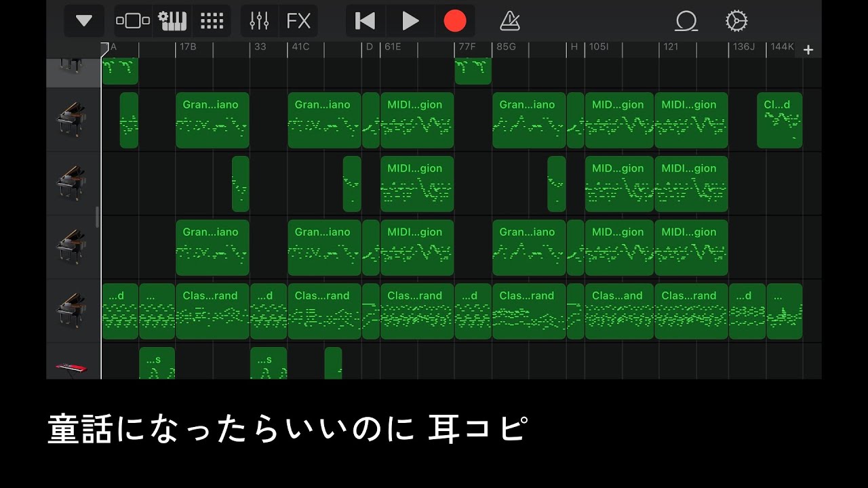Select third track MIDI...gion region at 121

(x=691, y=184)
